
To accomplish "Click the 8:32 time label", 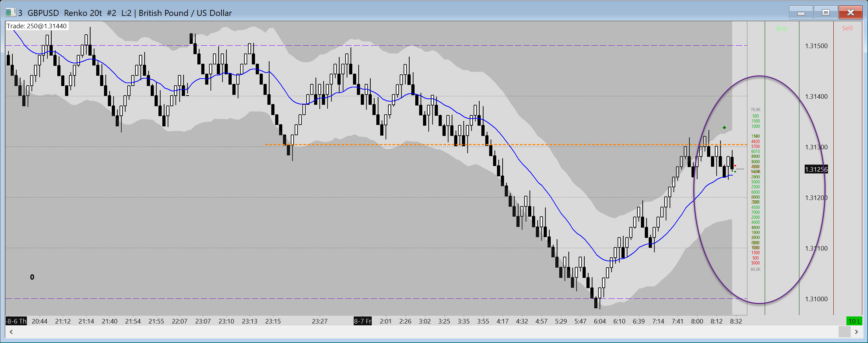I will point(736,321).
